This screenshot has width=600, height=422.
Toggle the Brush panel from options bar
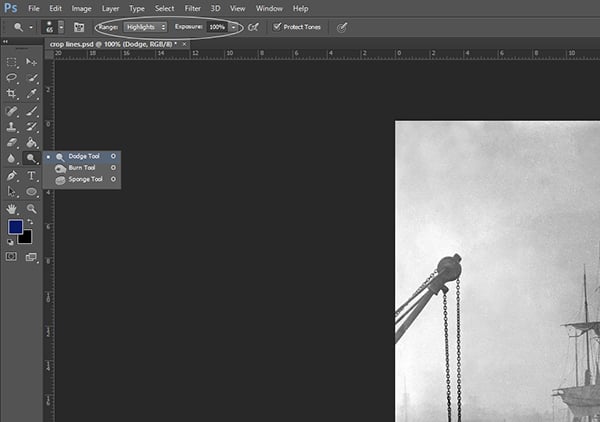79,27
